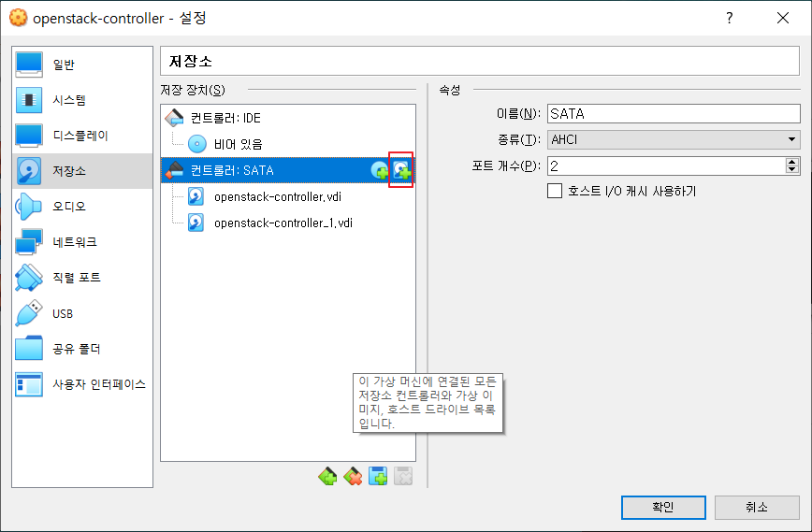Open the 일반 settings category
The image size is (812, 532).
pyautogui.click(x=82, y=65)
